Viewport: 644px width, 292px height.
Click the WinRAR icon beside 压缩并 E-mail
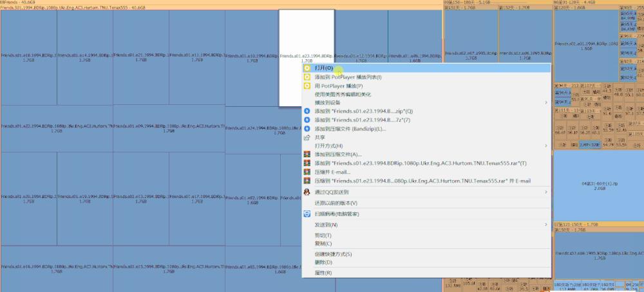(307, 172)
